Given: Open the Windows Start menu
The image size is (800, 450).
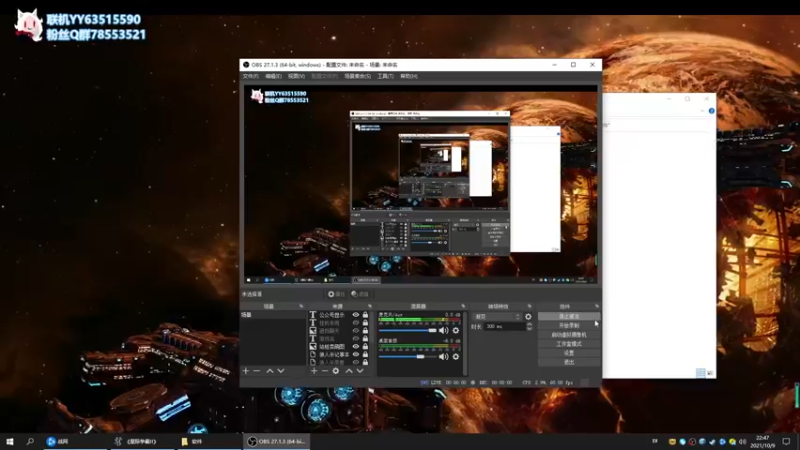Looking at the screenshot, I should point(10,441).
